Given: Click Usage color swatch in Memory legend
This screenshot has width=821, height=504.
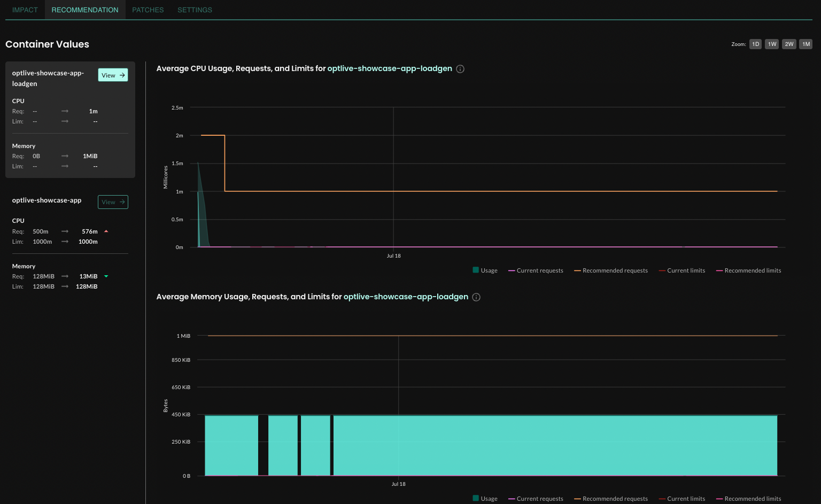Looking at the screenshot, I should 476,498.
